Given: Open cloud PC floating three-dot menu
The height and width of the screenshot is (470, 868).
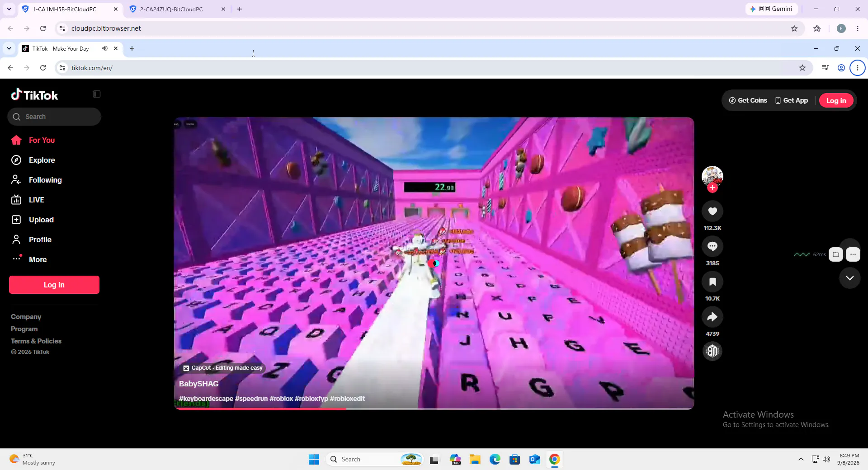Looking at the screenshot, I should (x=853, y=254).
